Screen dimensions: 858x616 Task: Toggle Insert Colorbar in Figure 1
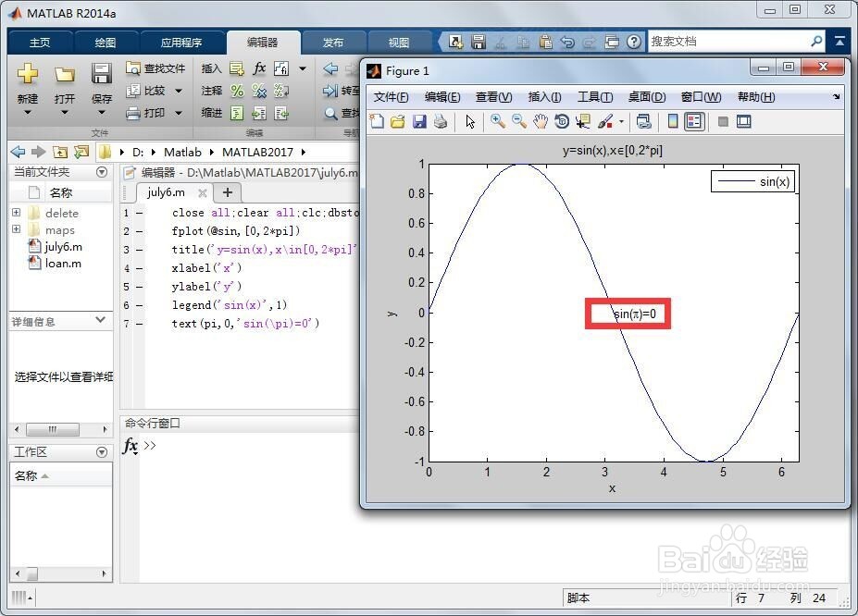coord(673,121)
